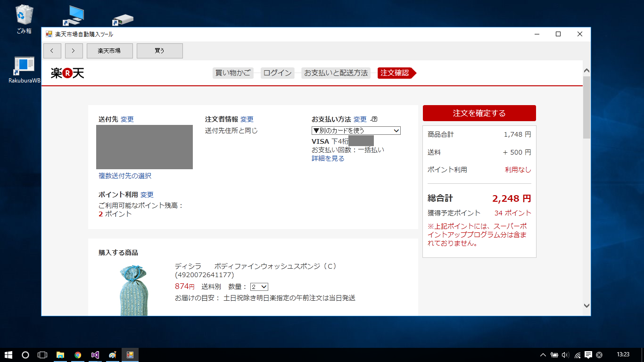Click the forward arrow navigation button
This screenshot has width=644, height=362.
(74, 51)
